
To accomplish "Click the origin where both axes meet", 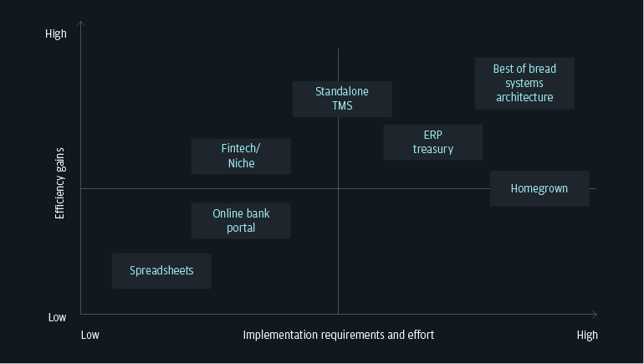I will [x=81, y=315].
